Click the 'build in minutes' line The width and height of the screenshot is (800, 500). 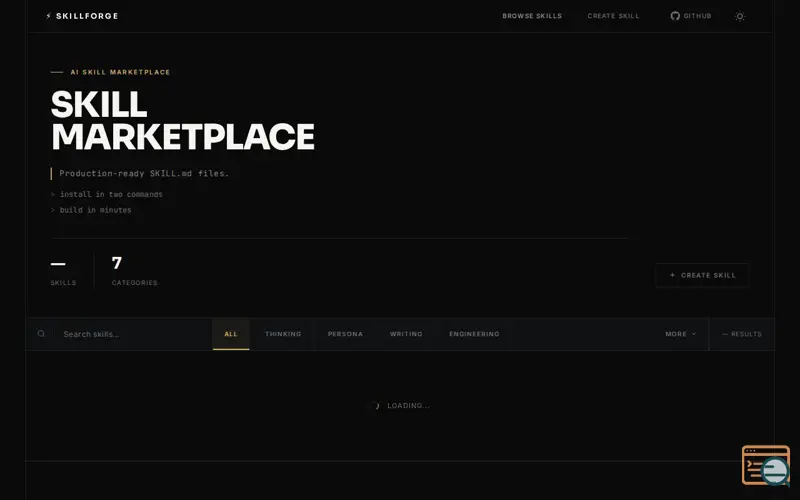95,210
